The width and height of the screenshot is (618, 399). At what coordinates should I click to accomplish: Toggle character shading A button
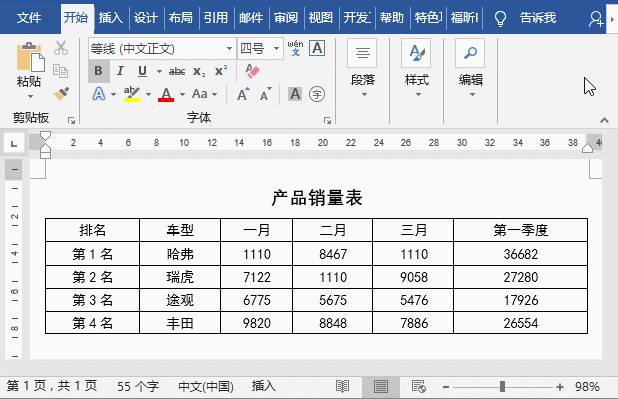tap(295, 94)
